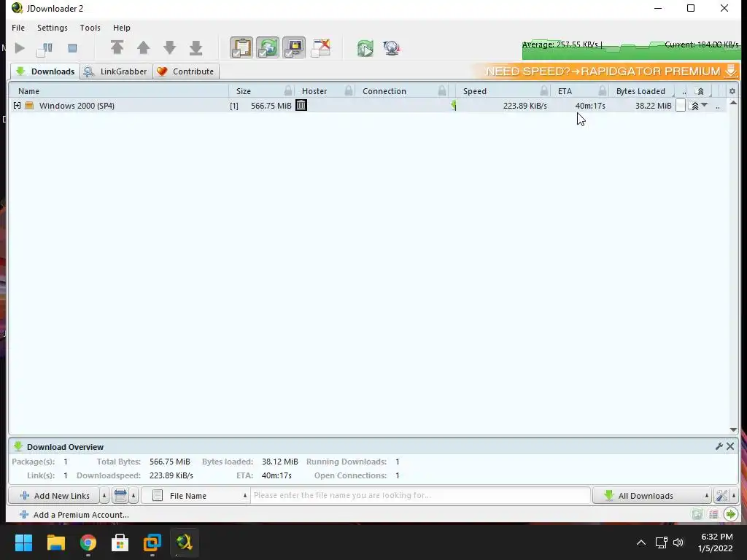Focus the file name search field

tap(421, 495)
